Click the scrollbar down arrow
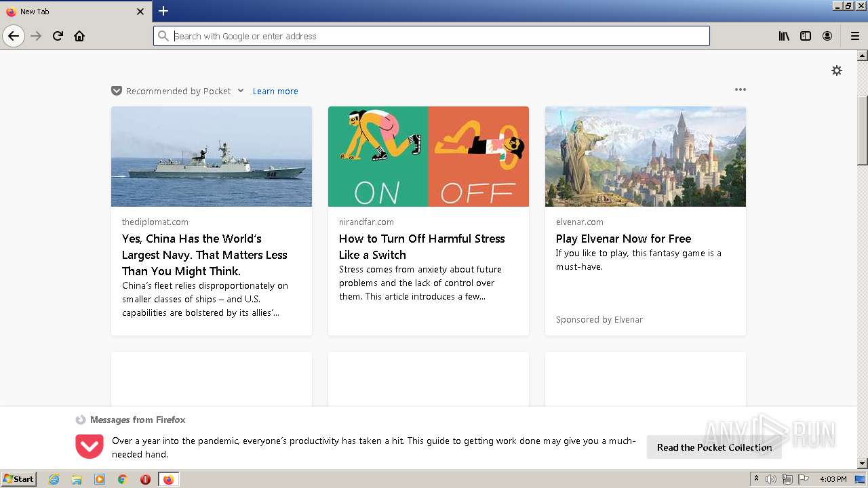The height and width of the screenshot is (488, 868). pos(863,464)
